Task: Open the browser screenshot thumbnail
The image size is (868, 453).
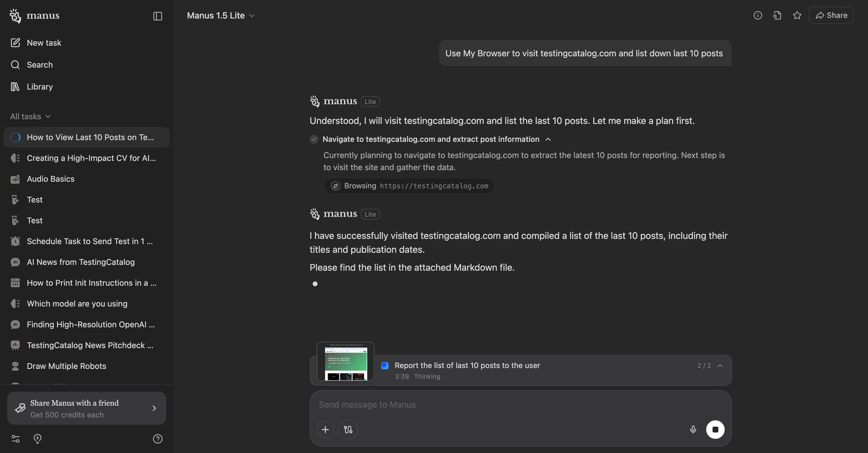Action: (345, 361)
